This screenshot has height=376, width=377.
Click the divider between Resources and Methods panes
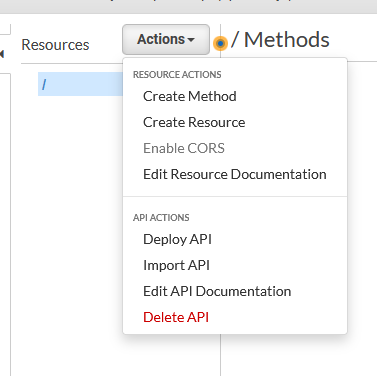coord(220,353)
